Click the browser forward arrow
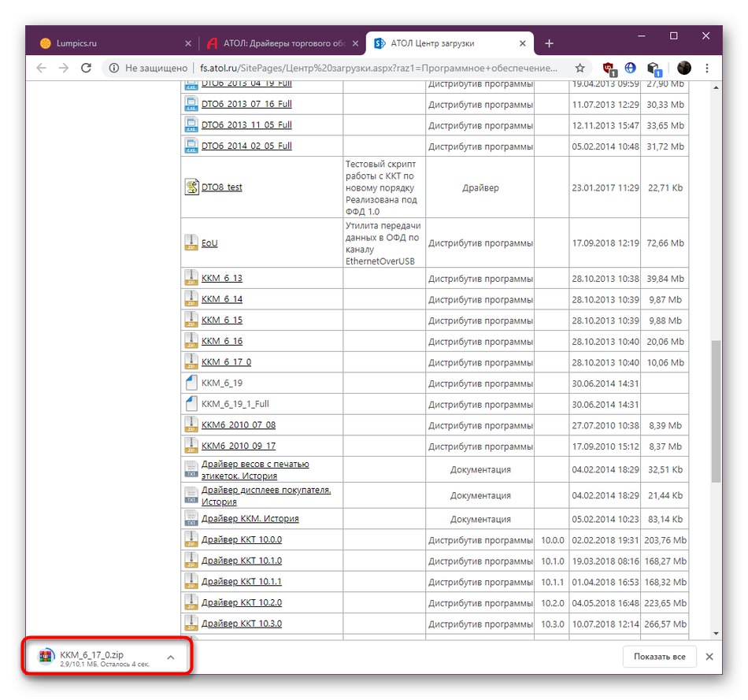The image size is (748, 700). (64, 68)
